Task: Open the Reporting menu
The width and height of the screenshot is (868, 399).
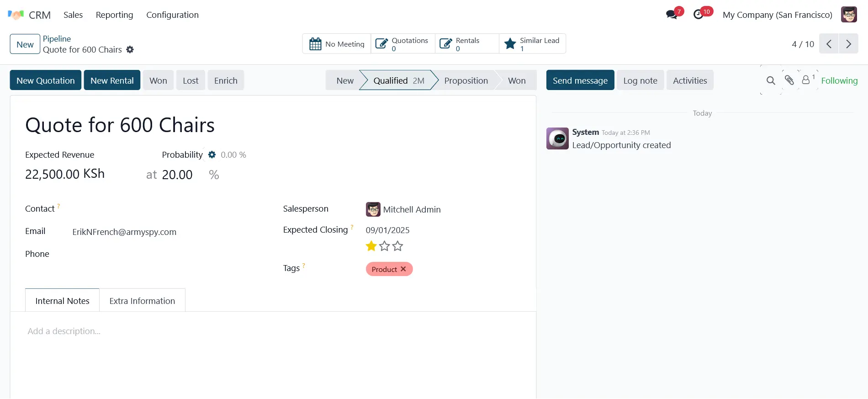Action: click(x=114, y=15)
